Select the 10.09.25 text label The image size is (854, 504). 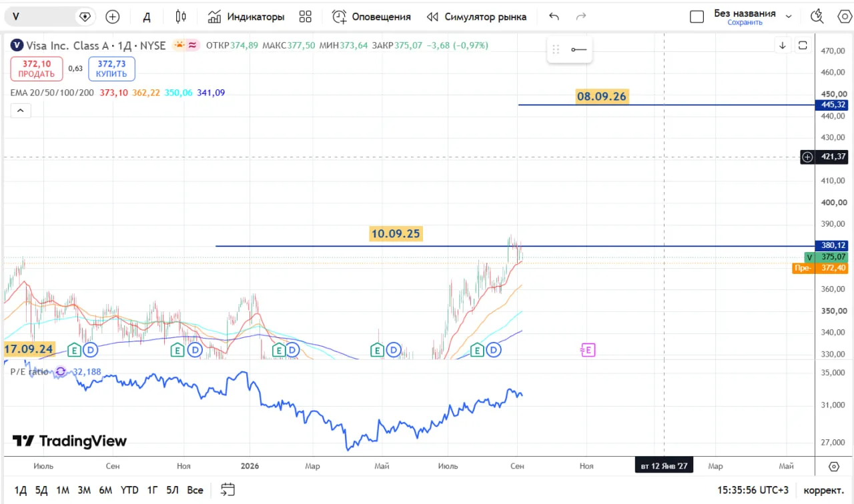point(396,233)
